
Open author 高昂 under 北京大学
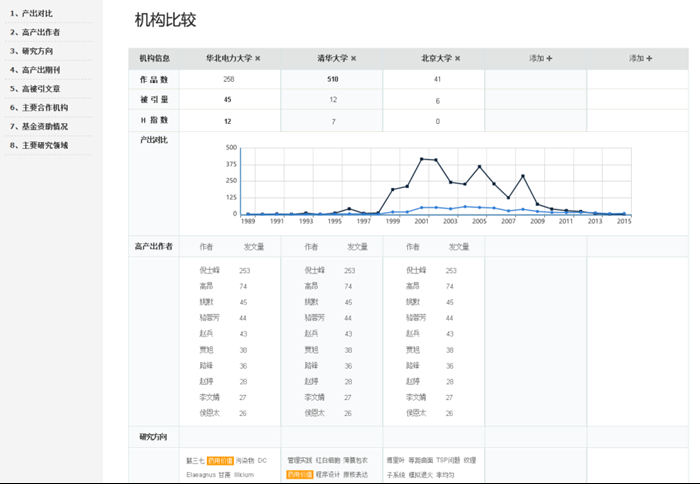click(412, 286)
